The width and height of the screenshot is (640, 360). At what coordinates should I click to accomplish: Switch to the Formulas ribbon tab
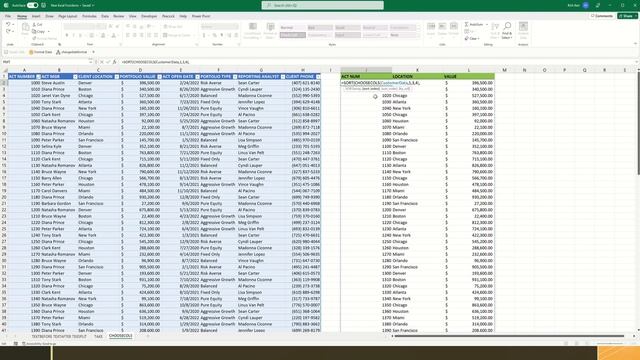(x=89, y=16)
